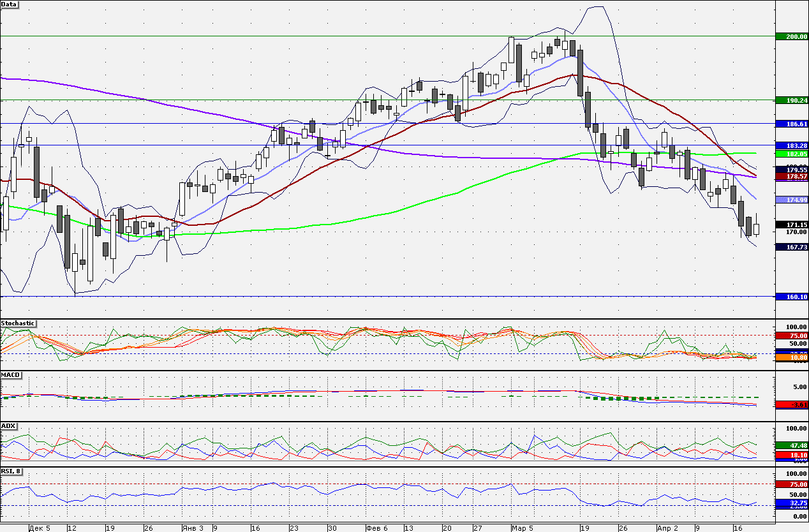Open the MACD panel label

(10, 374)
